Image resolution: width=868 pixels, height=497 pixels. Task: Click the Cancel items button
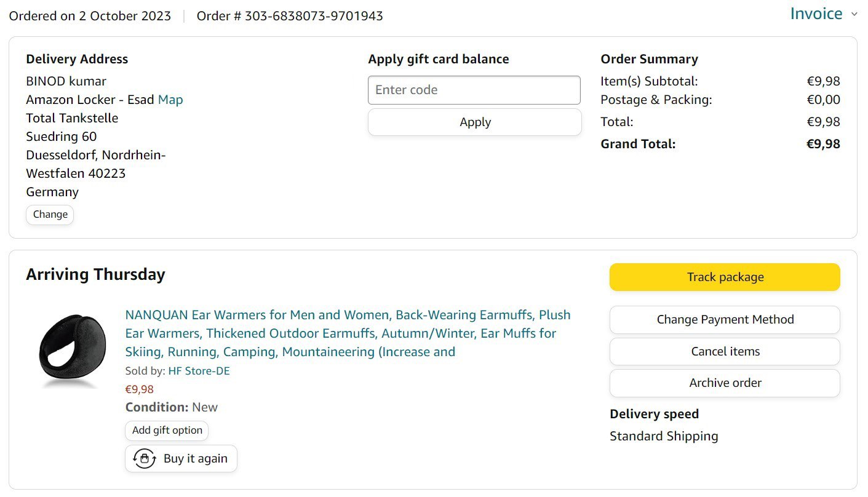pos(725,352)
